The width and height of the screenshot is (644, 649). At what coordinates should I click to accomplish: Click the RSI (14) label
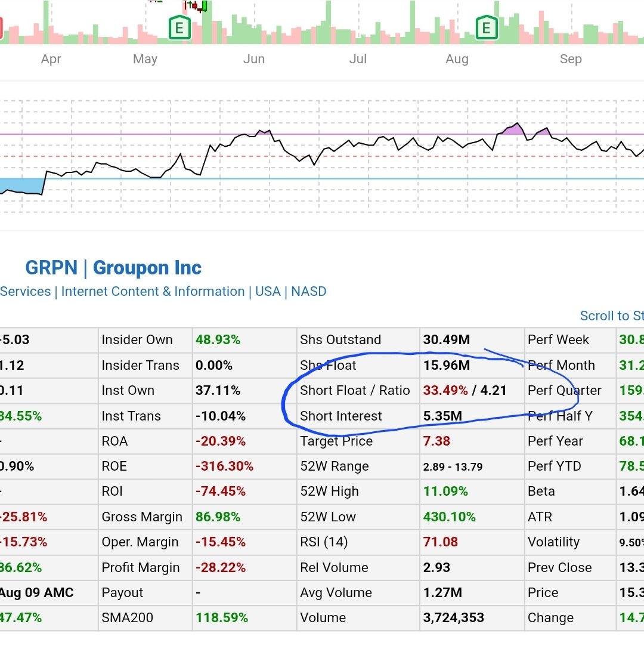(324, 542)
